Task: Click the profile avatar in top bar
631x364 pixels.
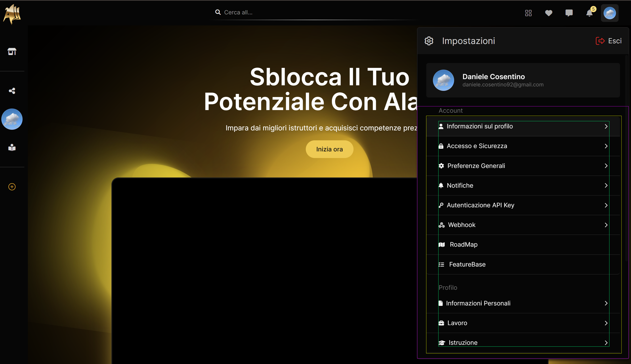Action: [x=610, y=13]
